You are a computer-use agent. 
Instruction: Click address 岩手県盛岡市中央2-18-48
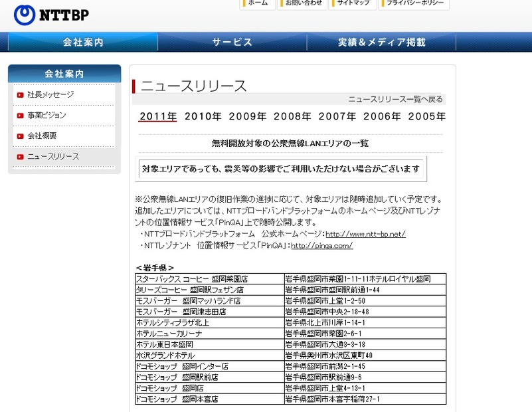click(365, 312)
